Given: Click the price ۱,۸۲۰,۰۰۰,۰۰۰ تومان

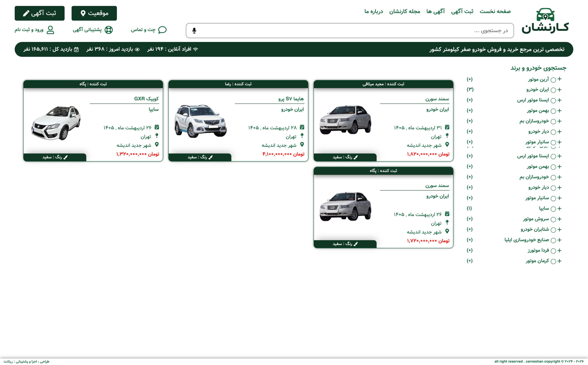Looking at the screenshot, I should pyautogui.click(x=428, y=154).
